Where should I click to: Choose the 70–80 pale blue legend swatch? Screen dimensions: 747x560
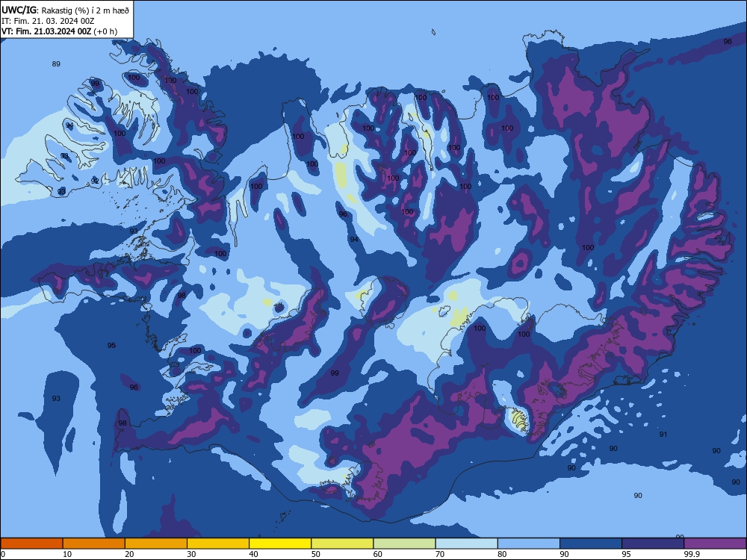[x=466, y=544]
